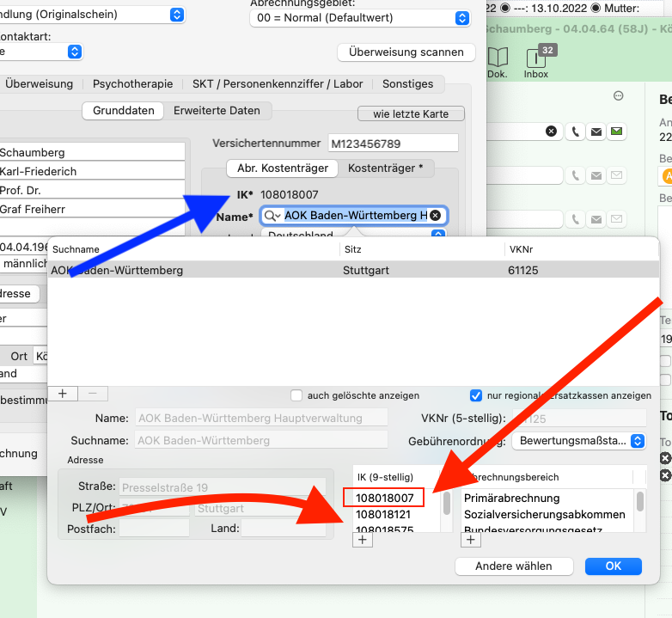Screen dimensions: 672x618
Task: Click the Schaumberg surname field
Action: pos(92,152)
